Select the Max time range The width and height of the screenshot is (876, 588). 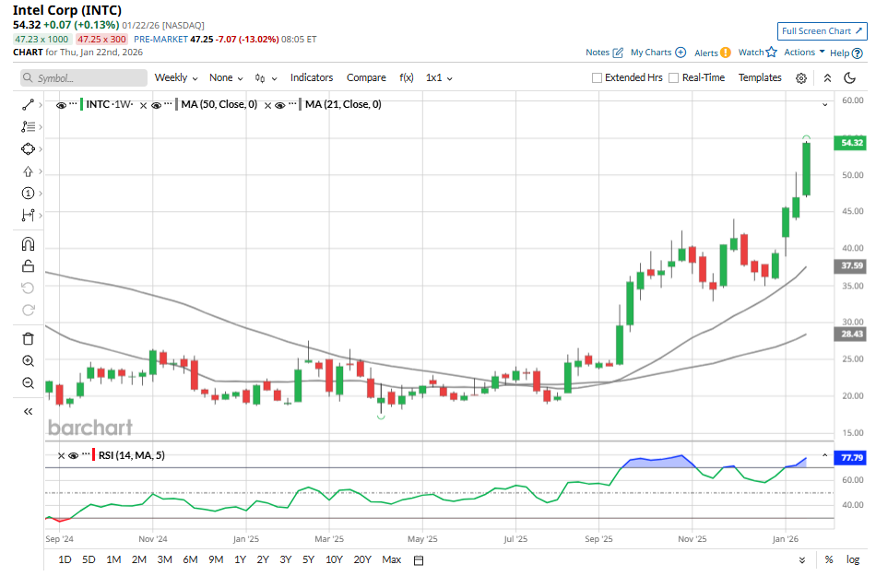[x=392, y=559]
